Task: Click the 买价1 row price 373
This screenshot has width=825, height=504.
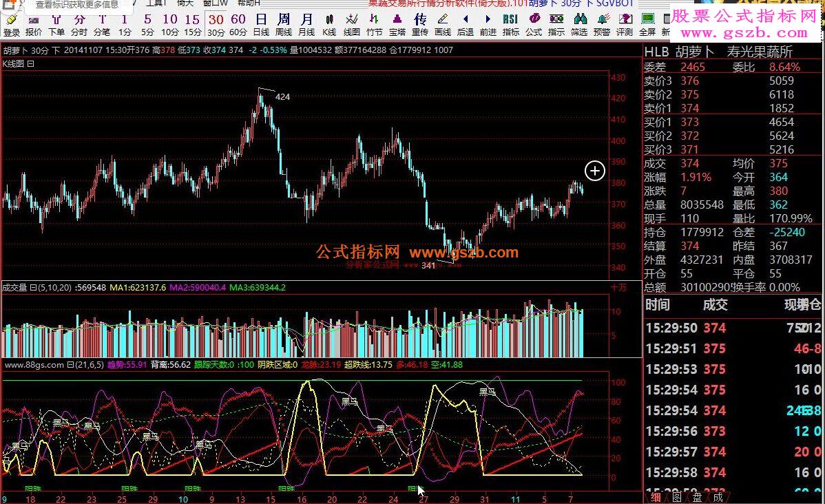Action: [690, 122]
